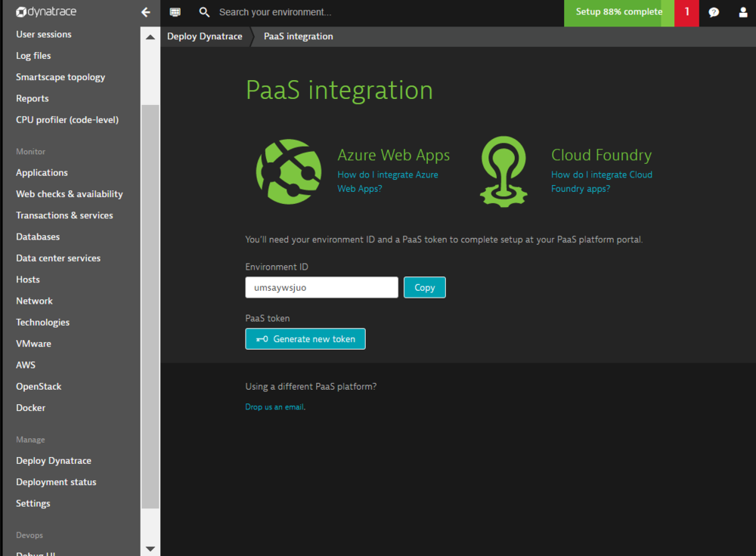The height and width of the screenshot is (556, 756).
Task: Open the user profile icon
Action: pos(743,13)
